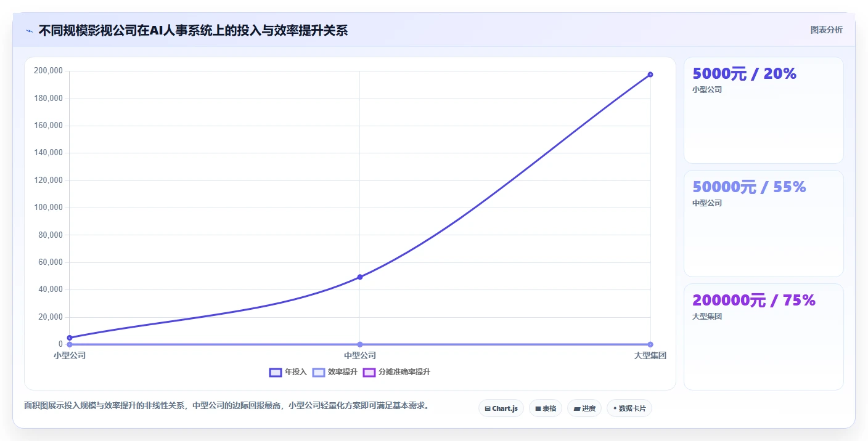Toggle the 年投入 legend item

click(x=288, y=372)
